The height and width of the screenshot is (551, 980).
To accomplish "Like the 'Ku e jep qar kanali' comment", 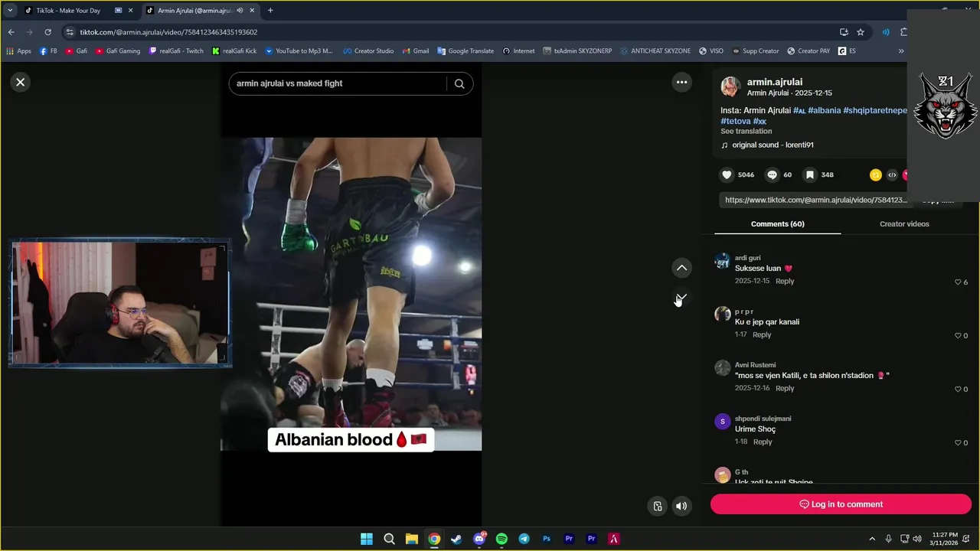I will (x=958, y=336).
